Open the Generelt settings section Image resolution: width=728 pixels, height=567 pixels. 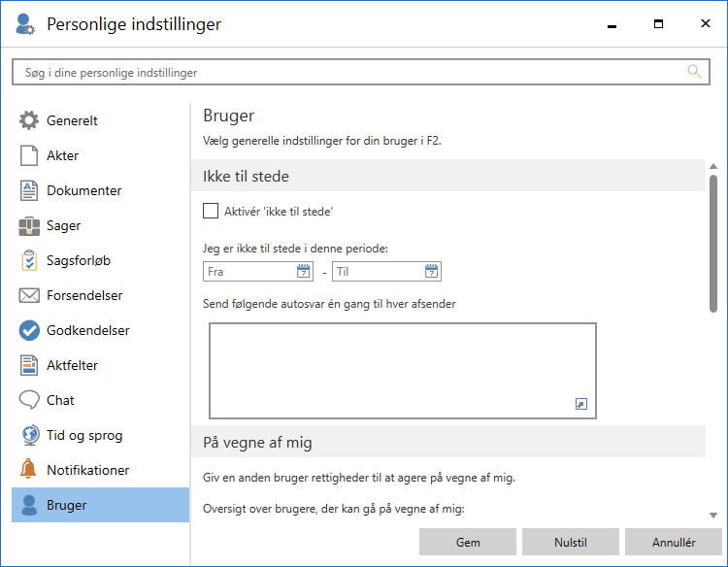pyautogui.click(x=100, y=120)
